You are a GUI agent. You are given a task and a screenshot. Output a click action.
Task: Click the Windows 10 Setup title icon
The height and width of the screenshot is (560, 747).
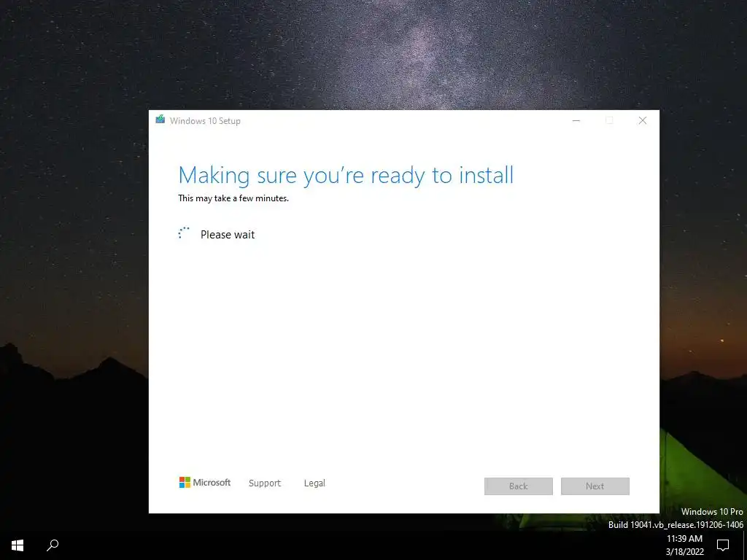click(x=160, y=120)
